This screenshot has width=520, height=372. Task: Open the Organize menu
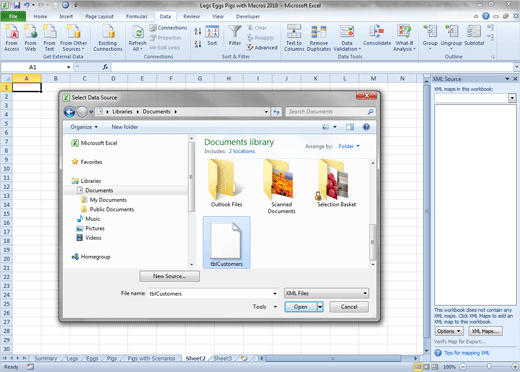pyautogui.click(x=84, y=127)
